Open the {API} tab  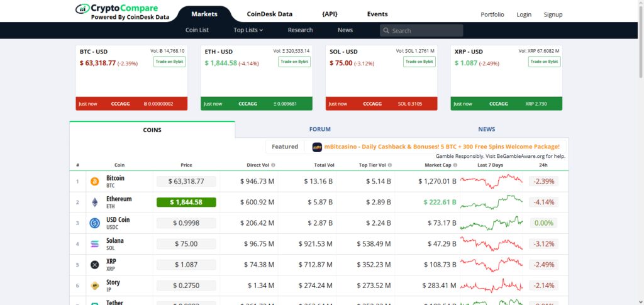pyautogui.click(x=330, y=14)
